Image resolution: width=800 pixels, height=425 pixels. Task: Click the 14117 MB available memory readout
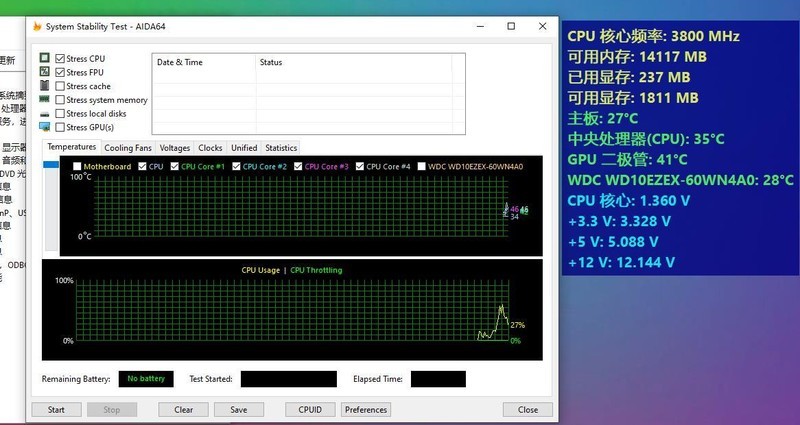tap(637, 57)
